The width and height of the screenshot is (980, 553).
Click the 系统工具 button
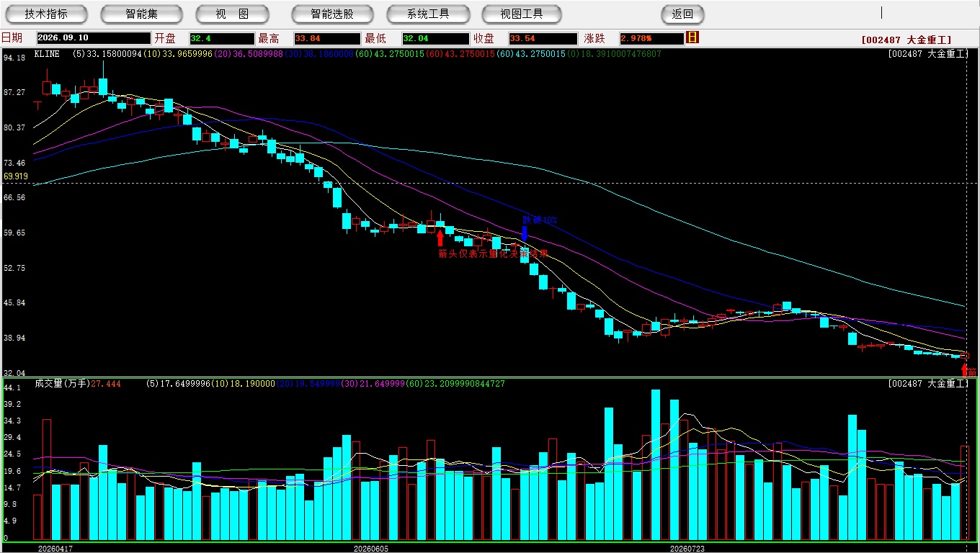click(428, 14)
